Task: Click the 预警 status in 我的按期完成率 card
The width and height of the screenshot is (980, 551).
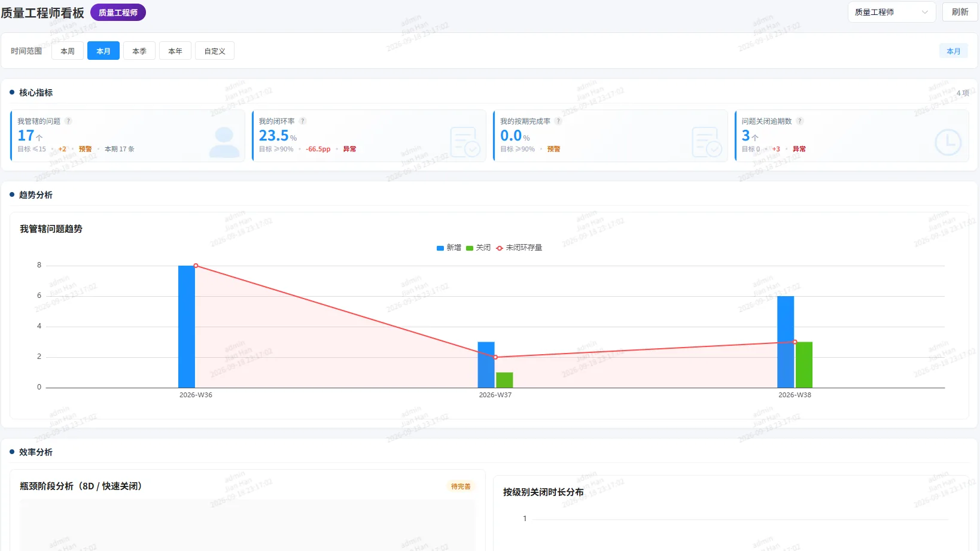Action: (553, 149)
